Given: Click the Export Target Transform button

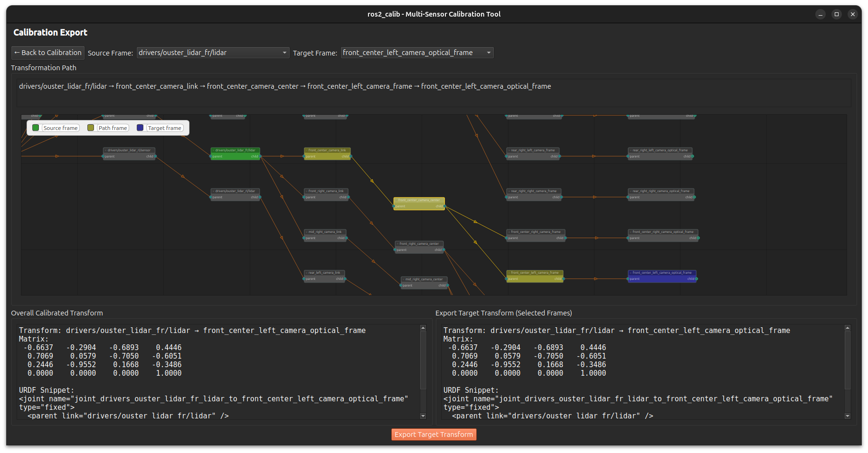Looking at the screenshot, I should click(x=434, y=435).
